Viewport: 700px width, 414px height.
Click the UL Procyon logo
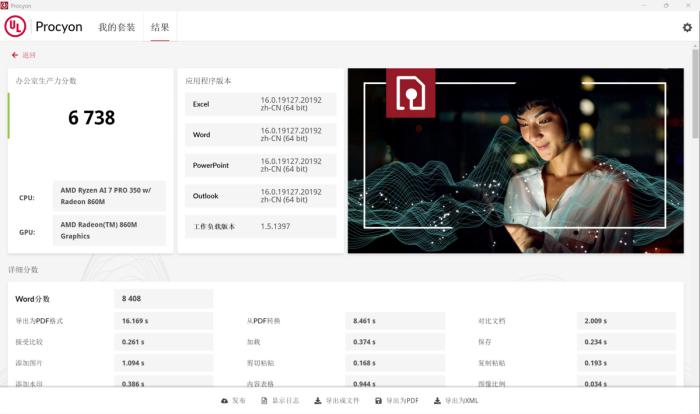15,26
